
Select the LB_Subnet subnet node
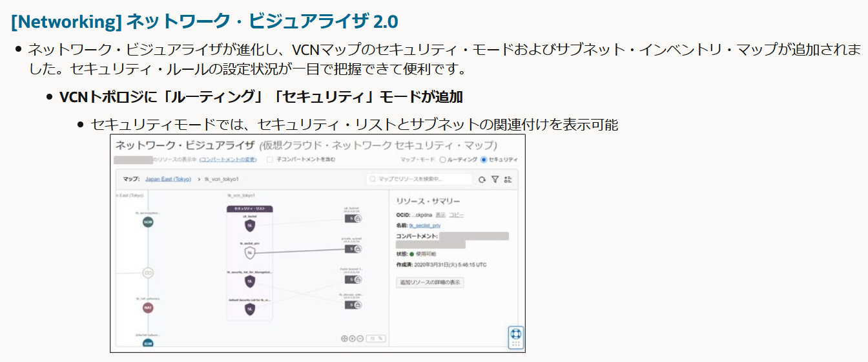(353, 218)
